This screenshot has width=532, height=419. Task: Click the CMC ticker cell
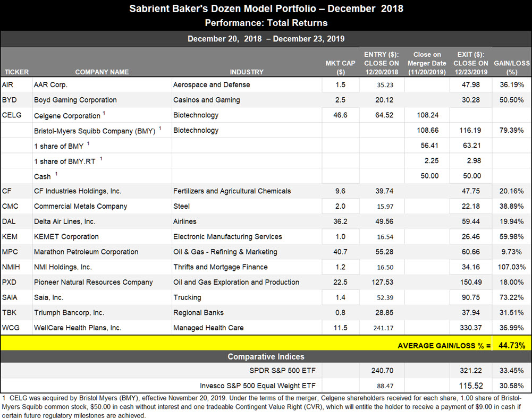click(x=10, y=207)
